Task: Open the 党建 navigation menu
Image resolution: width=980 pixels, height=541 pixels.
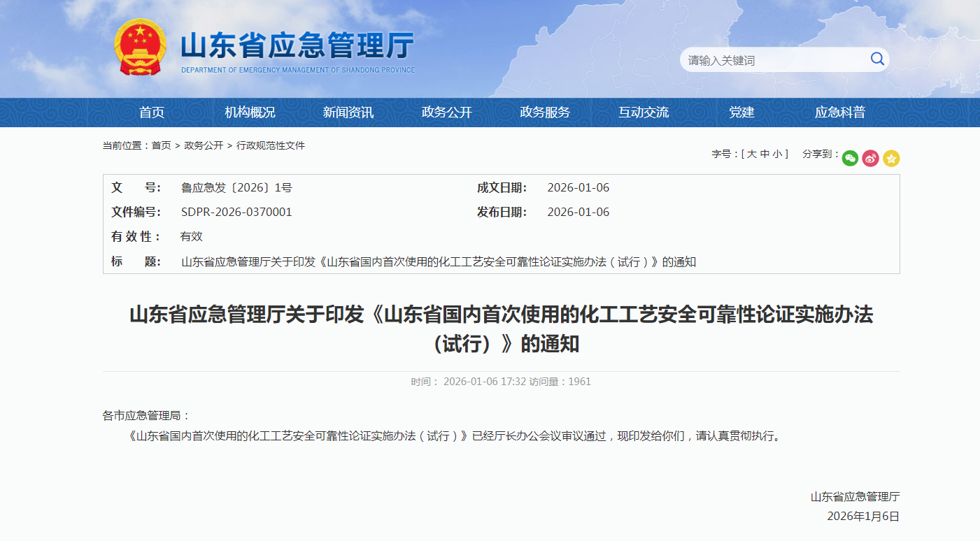Action: tap(741, 113)
